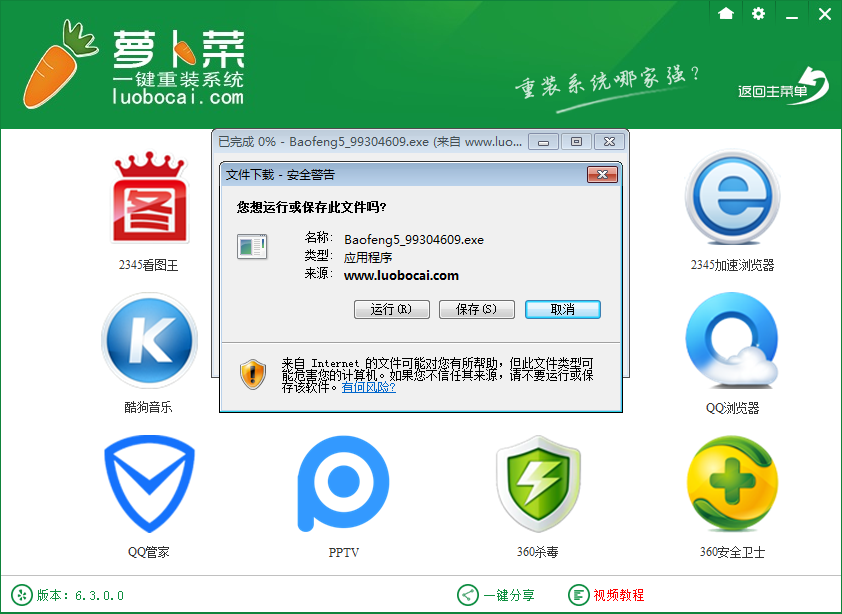
Task: Click the 运行(R) button
Action: pos(391,309)
